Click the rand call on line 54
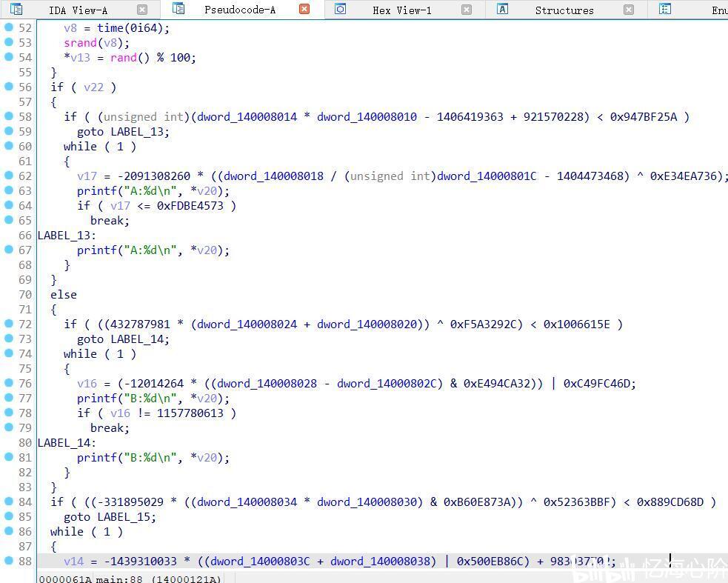The width and height of the screenshot is (728, 583). pos(124,58)
